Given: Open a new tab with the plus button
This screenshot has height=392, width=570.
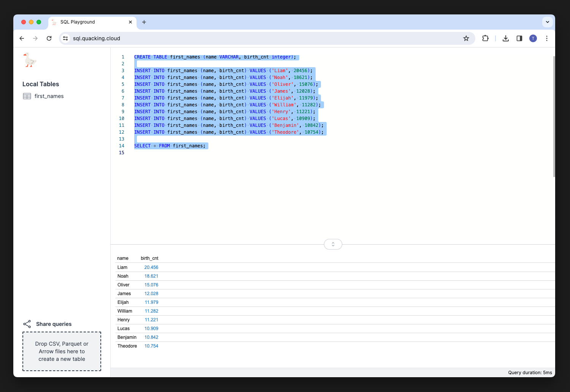Looking at the screenshot, I should (x=144, y=22).
